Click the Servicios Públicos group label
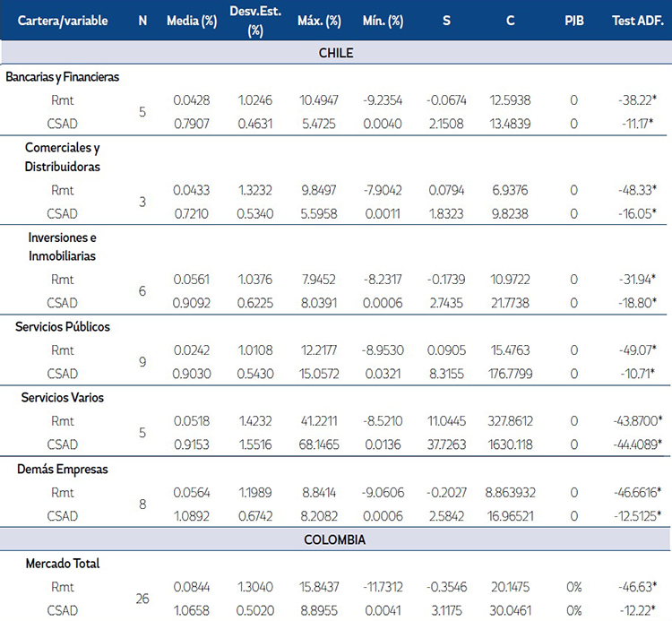 63,327
